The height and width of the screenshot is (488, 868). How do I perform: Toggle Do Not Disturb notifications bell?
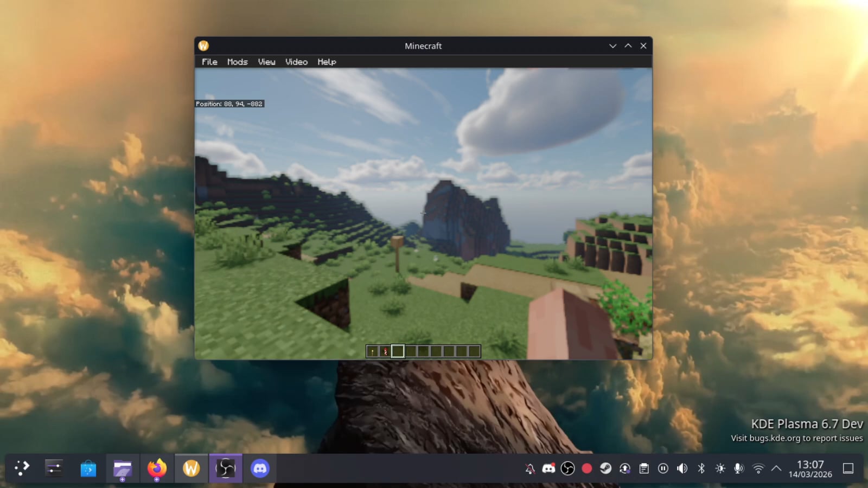530,468
